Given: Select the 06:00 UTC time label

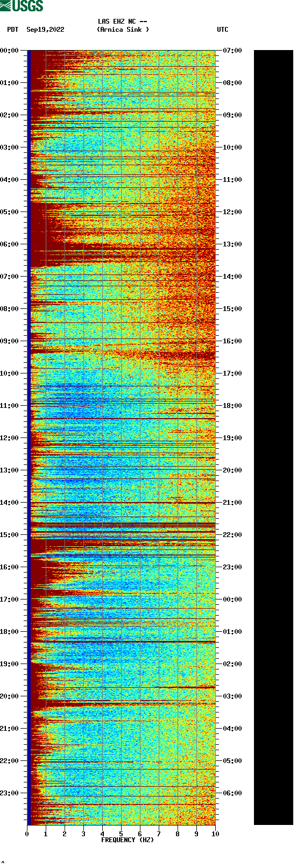Looking at the screenshot, I should click(x=232, y=793).
